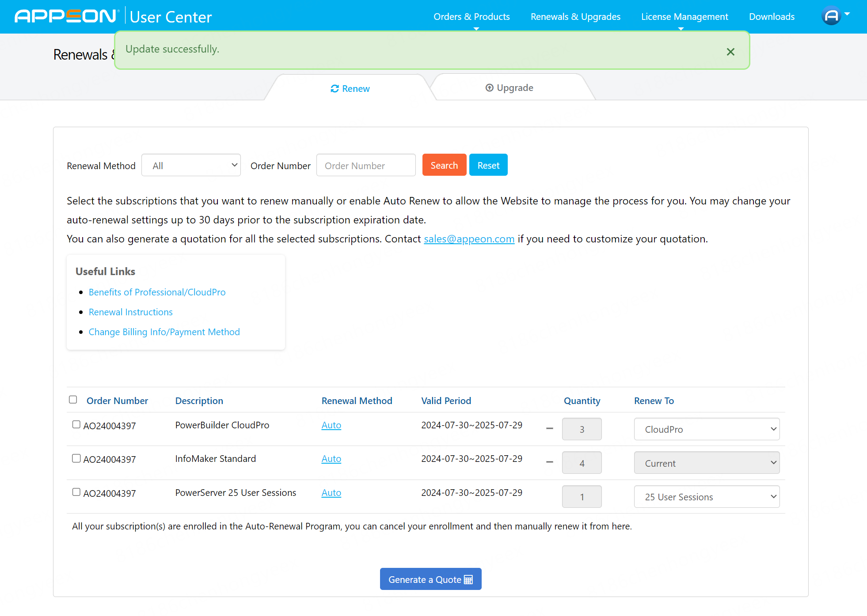The height and width of the screenshot is (616, 867).
Task: Click Auto link for PowerBuilder CloudPro
Action: [331, 425]
